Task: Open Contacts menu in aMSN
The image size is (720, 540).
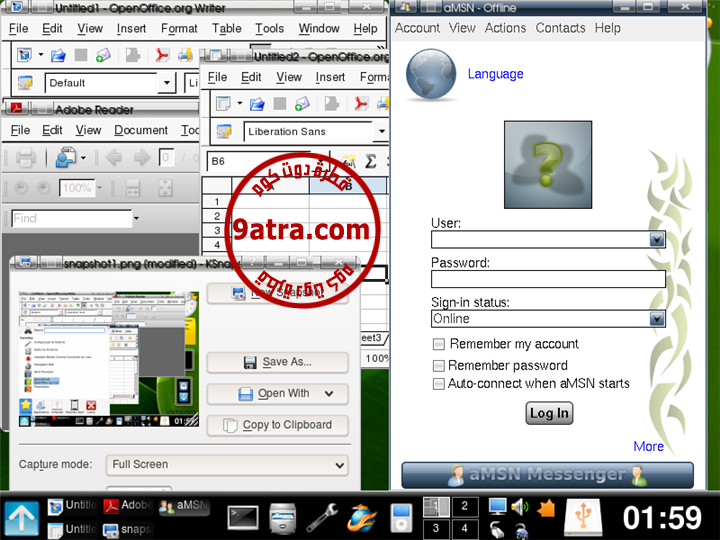Action: (560, 28)
